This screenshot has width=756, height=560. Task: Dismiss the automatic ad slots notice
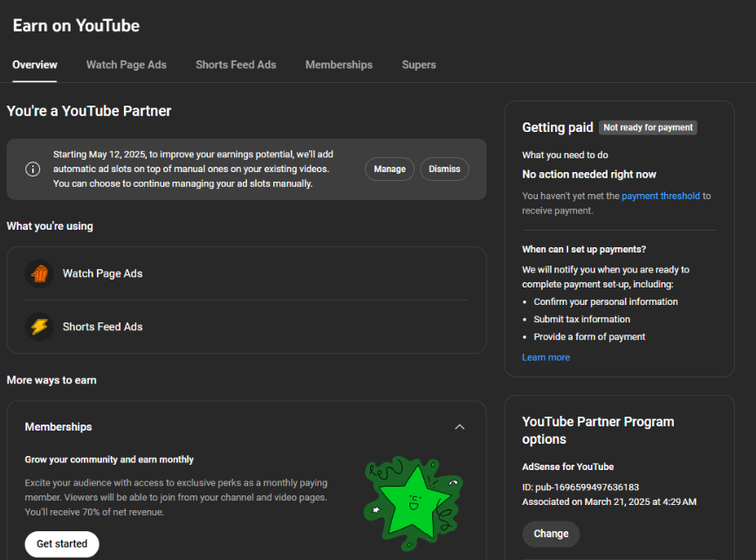pos(444,169)
